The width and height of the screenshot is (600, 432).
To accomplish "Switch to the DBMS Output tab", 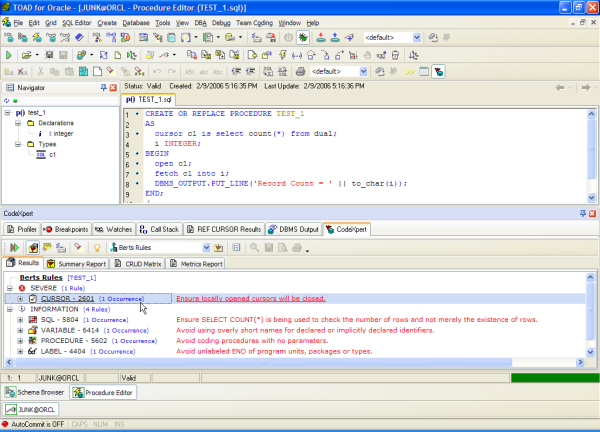I will [293, 229].
